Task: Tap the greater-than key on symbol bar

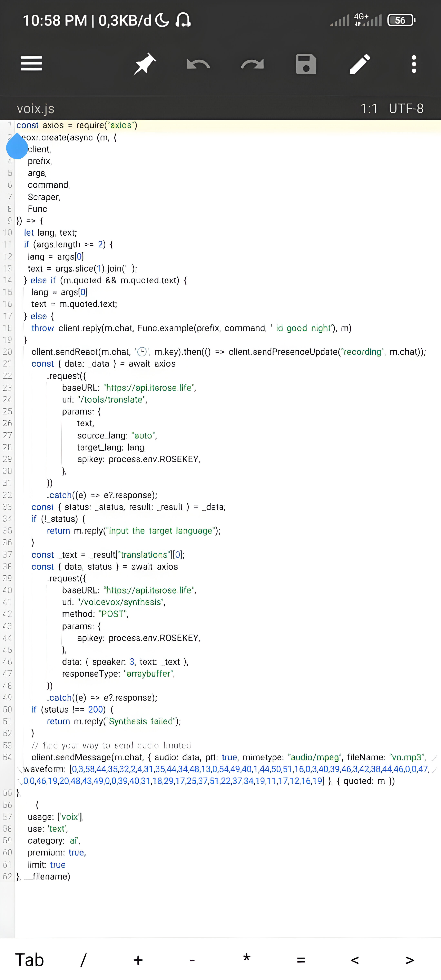Action: click(409, 959)
